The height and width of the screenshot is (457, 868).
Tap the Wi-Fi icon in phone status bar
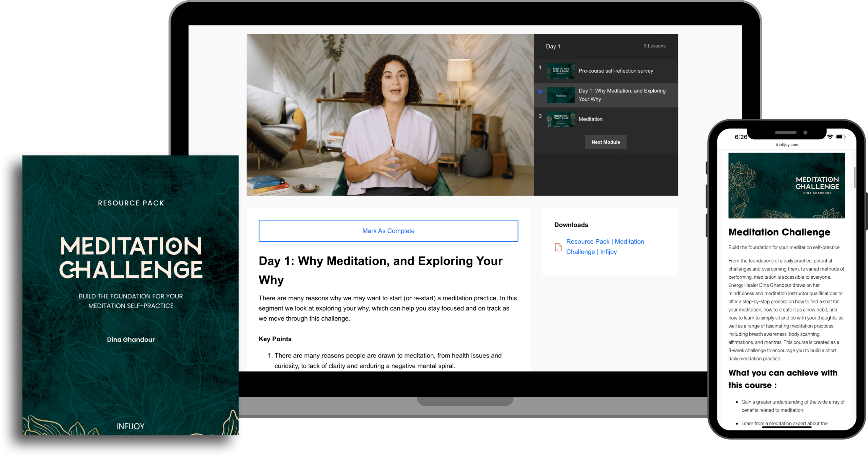tap(830, 137)
